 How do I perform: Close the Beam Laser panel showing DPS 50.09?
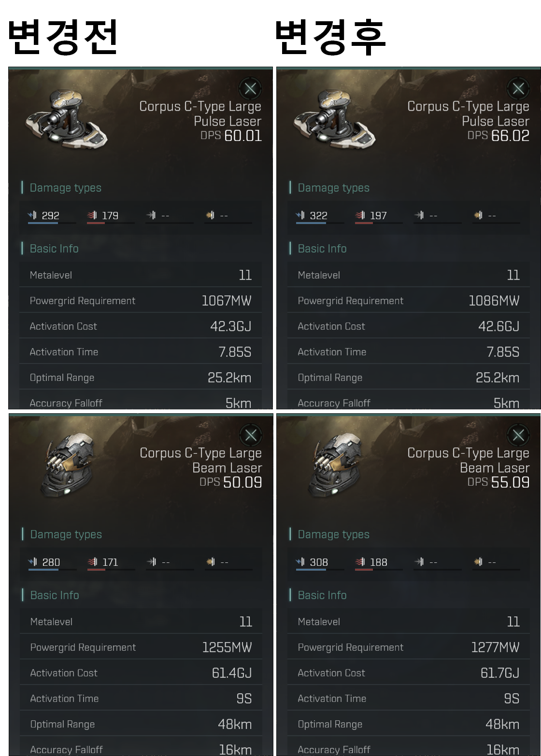pos(251,435)
